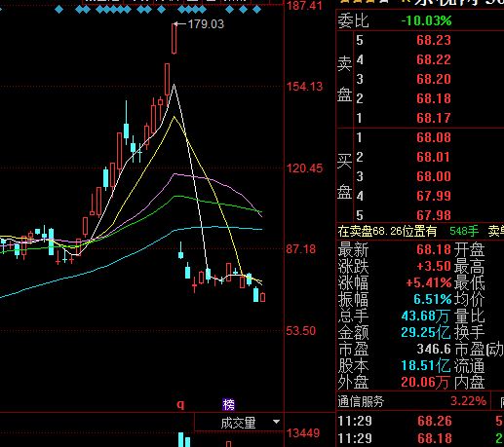Click the 13449 volume axis label
This screenshot has width=504, height=447.
pos(303,432)
